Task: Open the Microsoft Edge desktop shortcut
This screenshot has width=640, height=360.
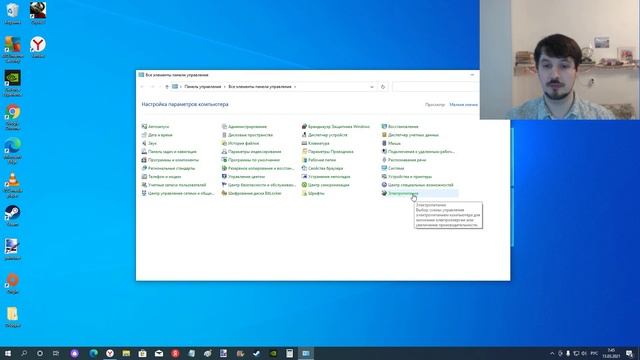Action: [x=13, y=151]
